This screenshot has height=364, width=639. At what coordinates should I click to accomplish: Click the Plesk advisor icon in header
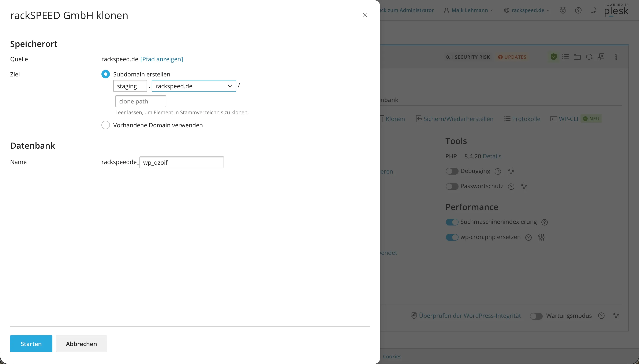563,10
